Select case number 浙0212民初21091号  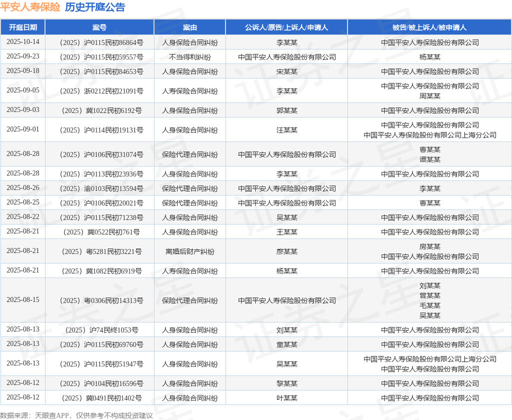[x=101, y=91]
